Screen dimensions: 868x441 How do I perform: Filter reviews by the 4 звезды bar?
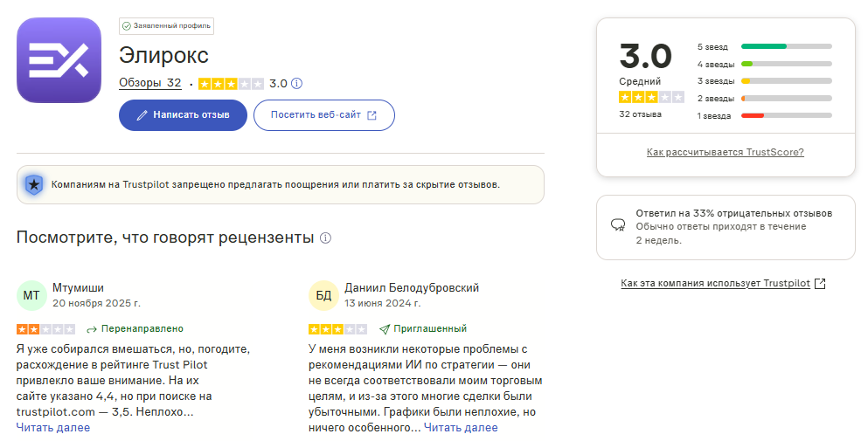click(x=785, y=64)
